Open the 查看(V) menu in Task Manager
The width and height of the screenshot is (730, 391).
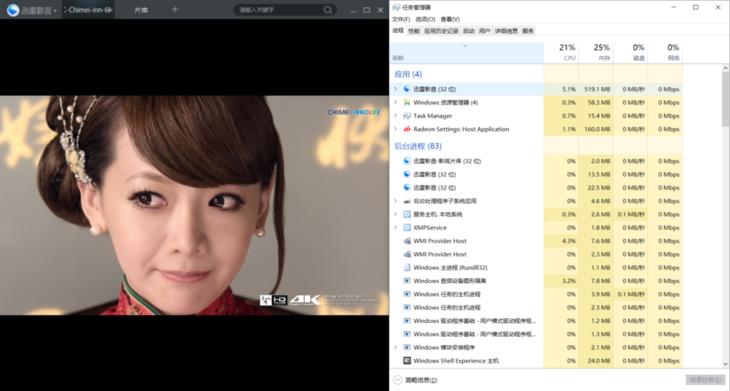(450, 20)
